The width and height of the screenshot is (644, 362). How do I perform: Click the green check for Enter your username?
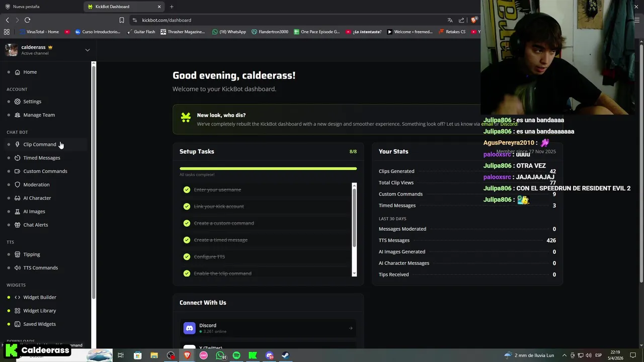pyautogui.click(x=187, y=190)
